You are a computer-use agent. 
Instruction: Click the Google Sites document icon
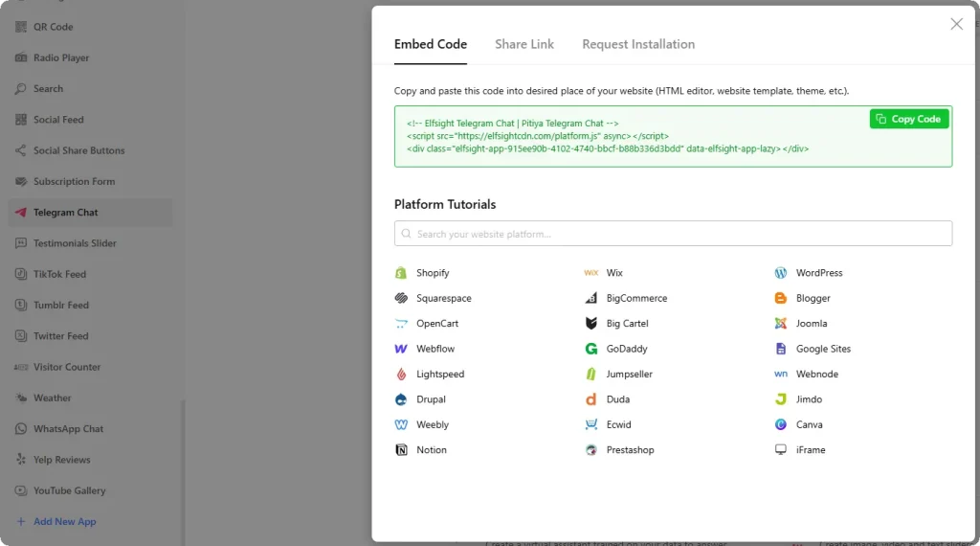[781, 349]
